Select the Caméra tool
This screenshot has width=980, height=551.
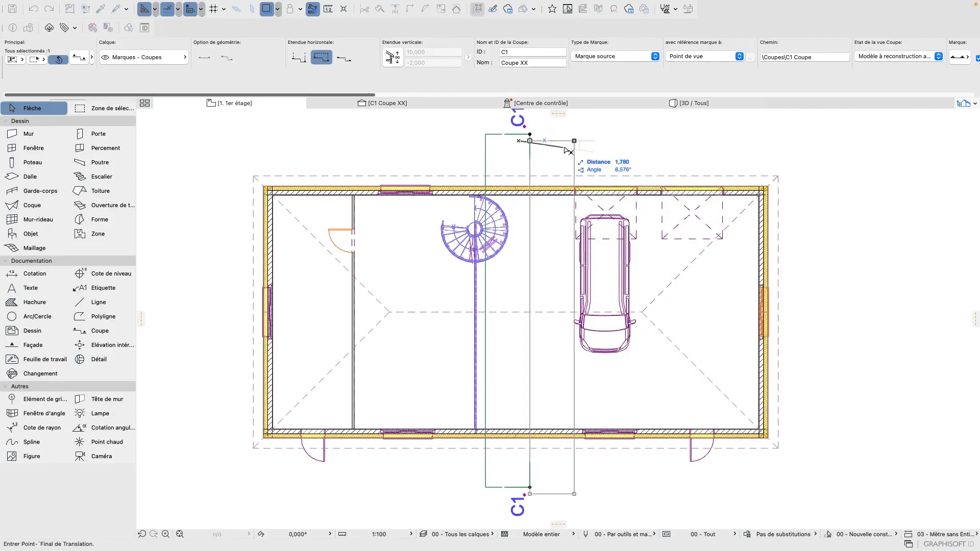(x=101, y=456)
